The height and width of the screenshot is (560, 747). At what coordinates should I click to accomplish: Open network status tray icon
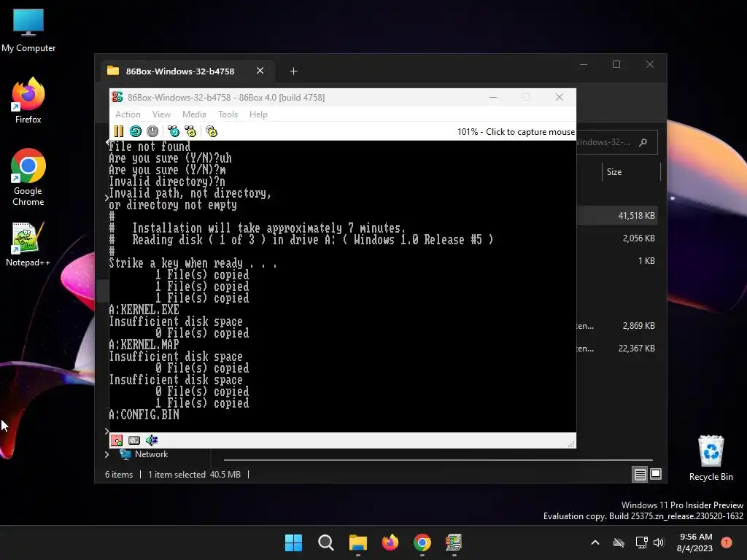tap(642, 542)
